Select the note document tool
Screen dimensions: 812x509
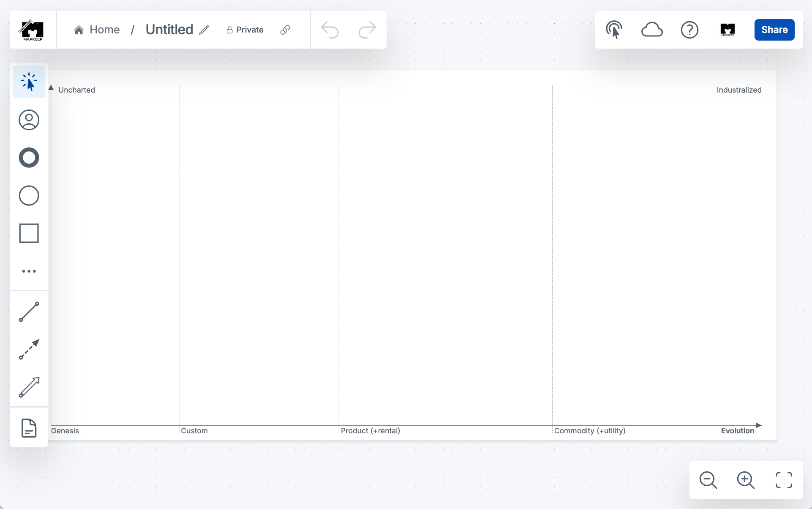(x=29, y=428)
